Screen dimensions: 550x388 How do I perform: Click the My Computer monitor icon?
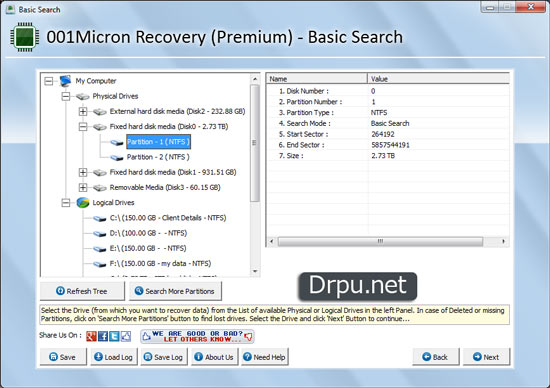tap(66, 81)
